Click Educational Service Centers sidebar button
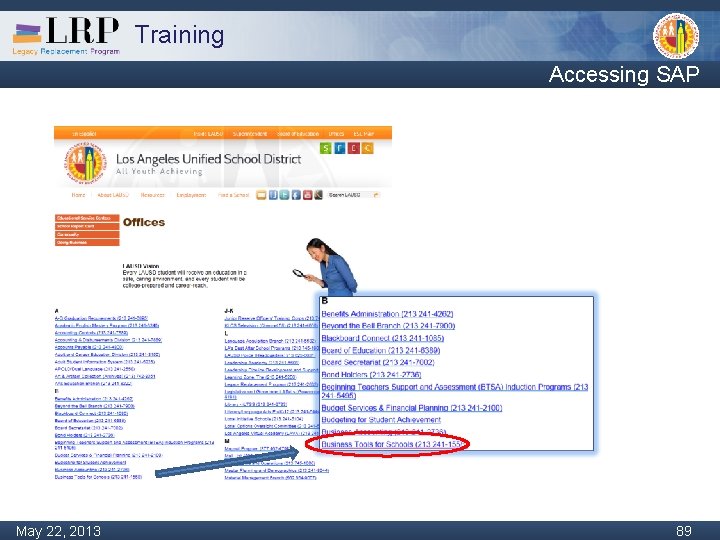The image size is (720, 540). (87, 218)
